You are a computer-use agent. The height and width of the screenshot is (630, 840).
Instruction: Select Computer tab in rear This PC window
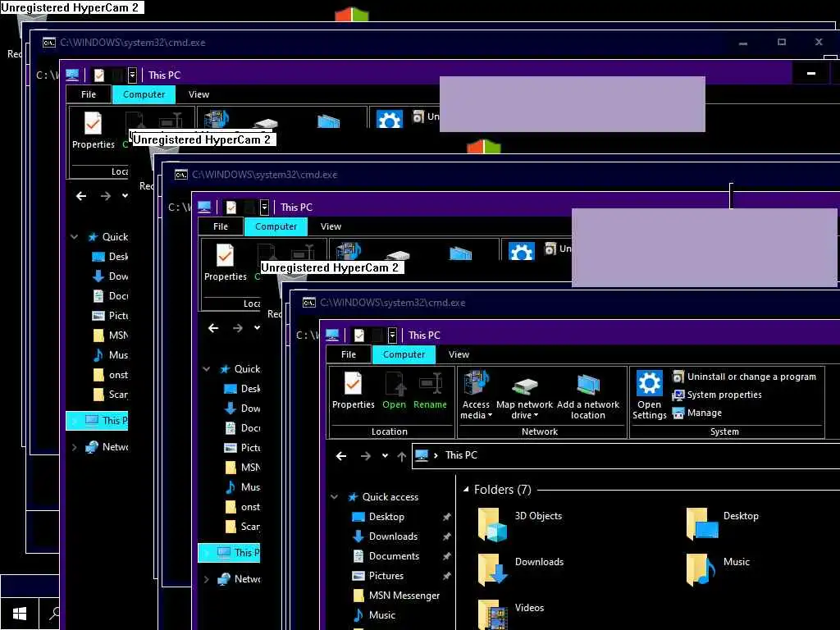[144, 94]
